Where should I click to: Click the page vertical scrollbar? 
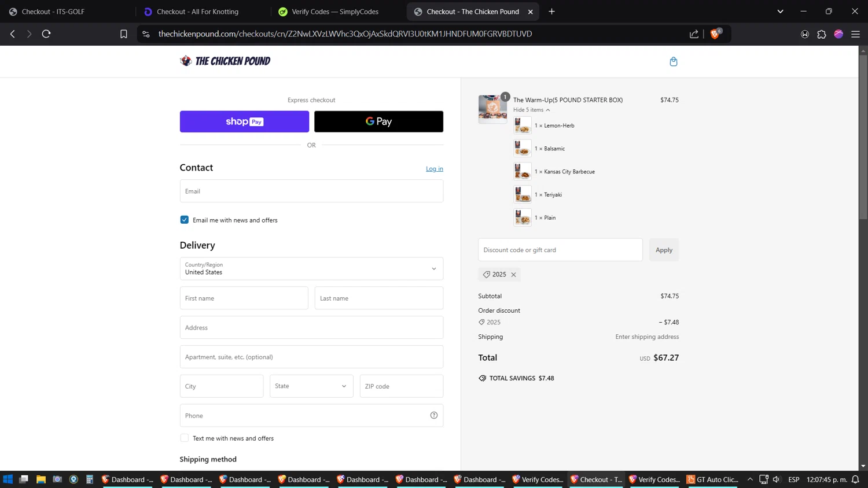[x=863, y=136]
